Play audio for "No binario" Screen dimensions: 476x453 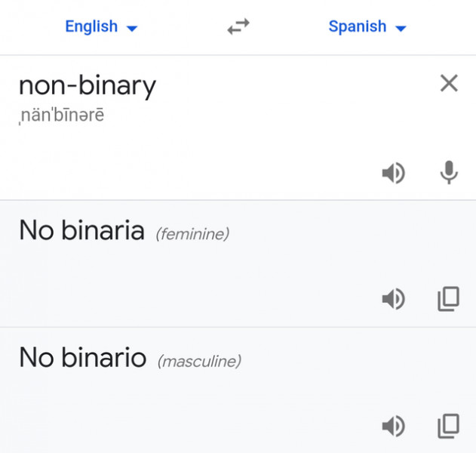point(392,427)
